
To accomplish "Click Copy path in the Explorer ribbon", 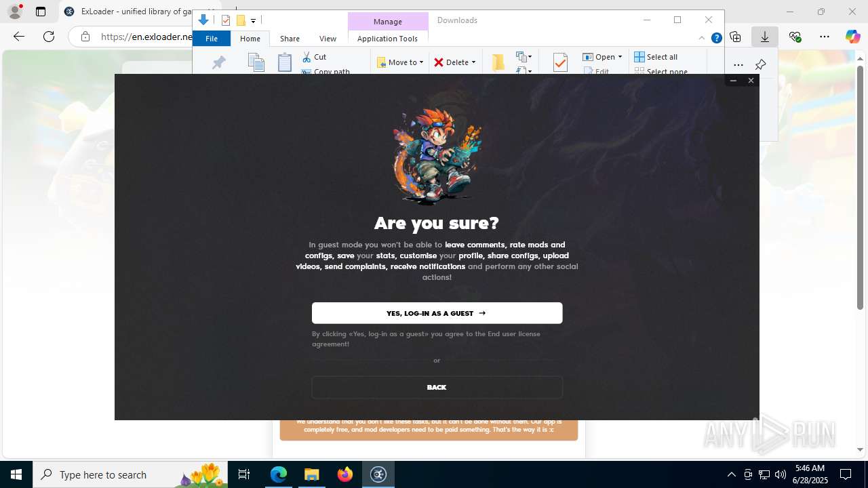I will click(x=325, y=70).
